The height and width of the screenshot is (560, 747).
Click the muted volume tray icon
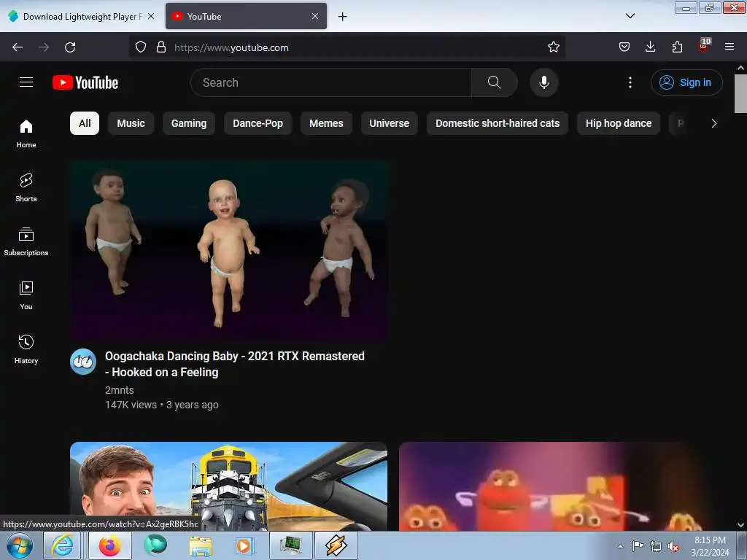click(x=673, y=546)
